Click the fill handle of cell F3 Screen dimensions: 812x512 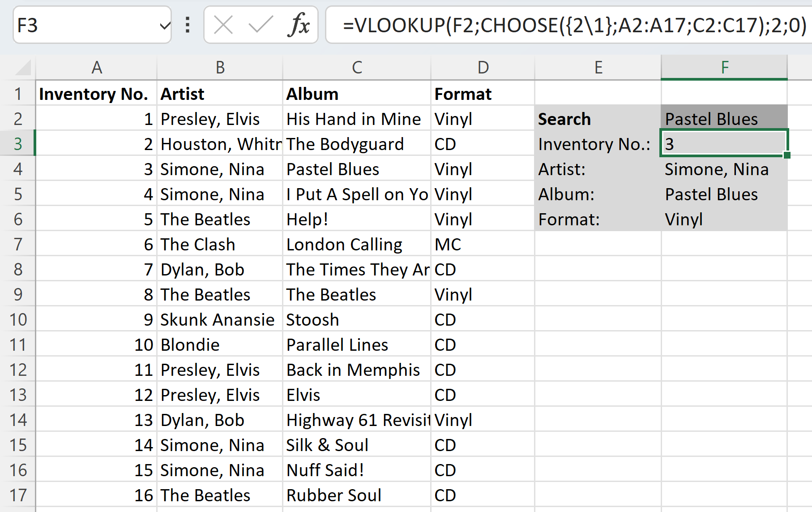pyautogui.click(x=786, y=155)
